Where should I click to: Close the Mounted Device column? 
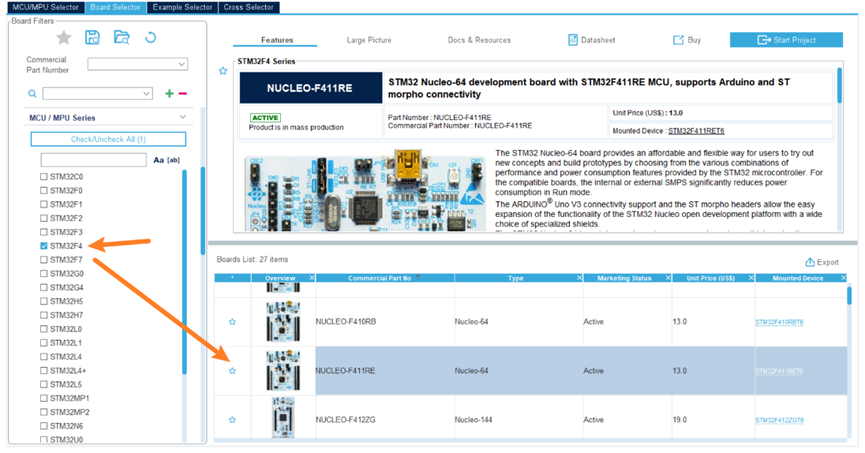(843, 278)
